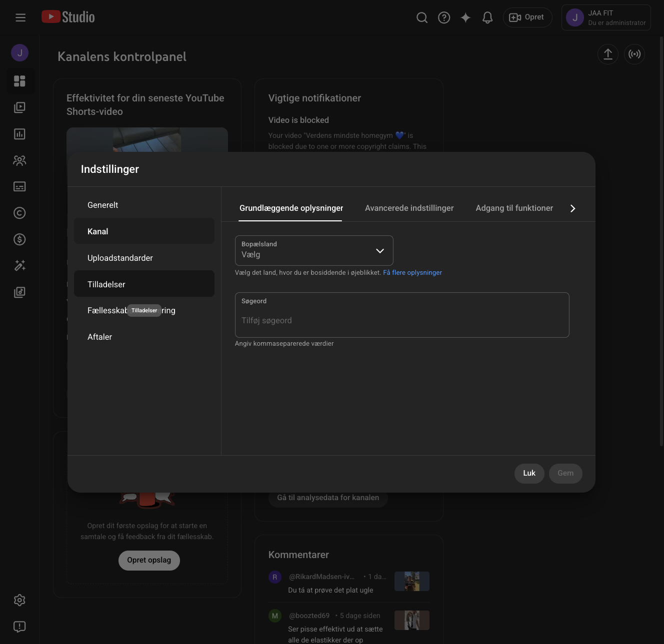
Task: Click the Søgeord keywords input field
Action: [x=402, y=315]
